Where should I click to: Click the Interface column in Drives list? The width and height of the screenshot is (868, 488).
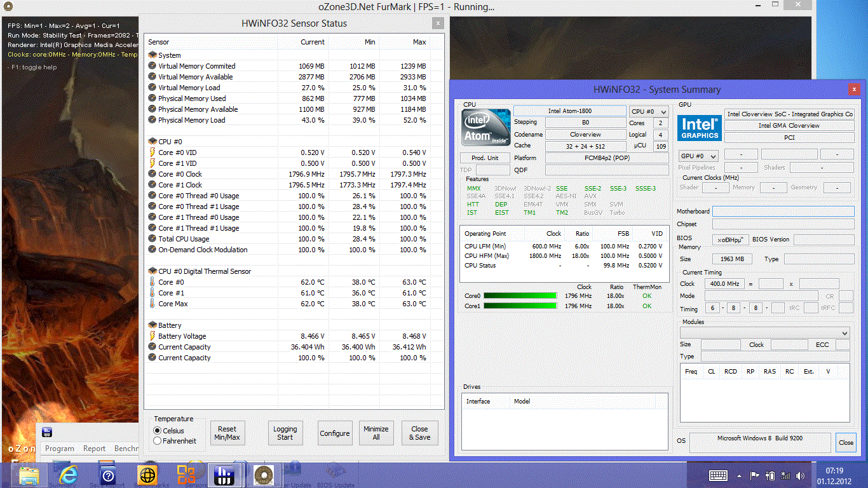point(485,402)
